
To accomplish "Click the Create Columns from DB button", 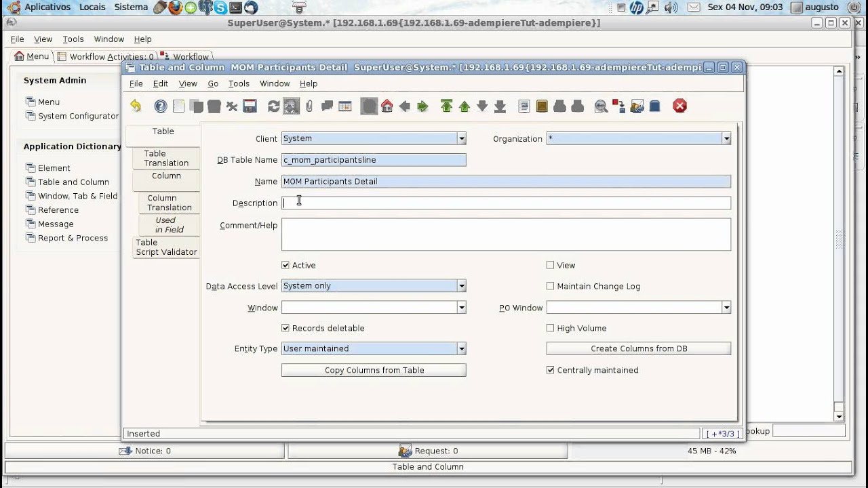I will click(639, 348).
